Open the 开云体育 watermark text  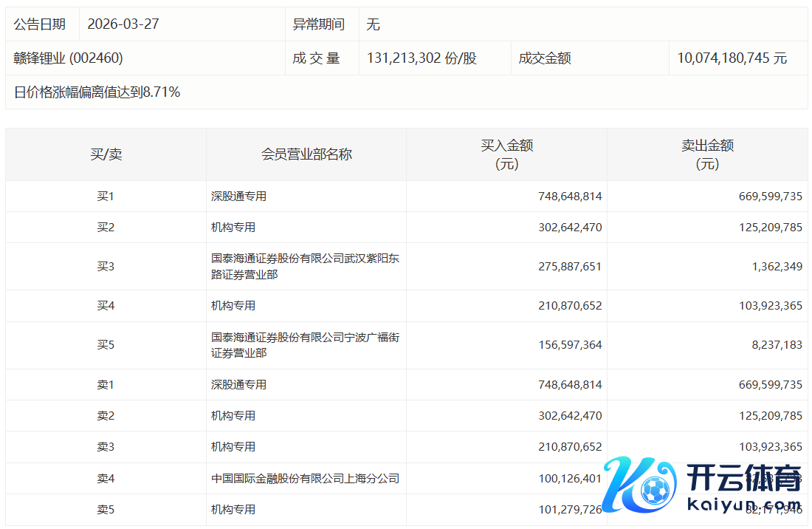(x=744, y=479)
